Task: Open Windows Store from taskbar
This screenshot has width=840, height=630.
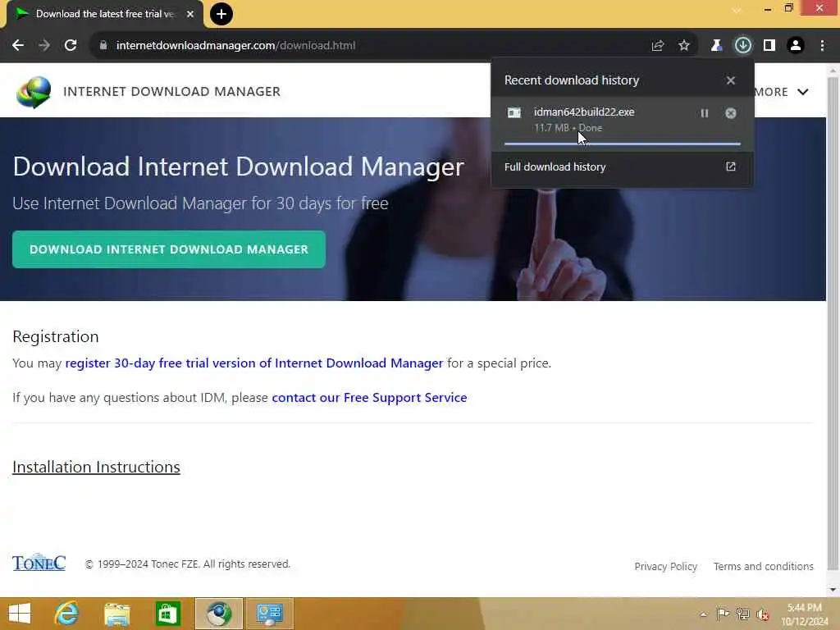Action: tap(167, 614)
